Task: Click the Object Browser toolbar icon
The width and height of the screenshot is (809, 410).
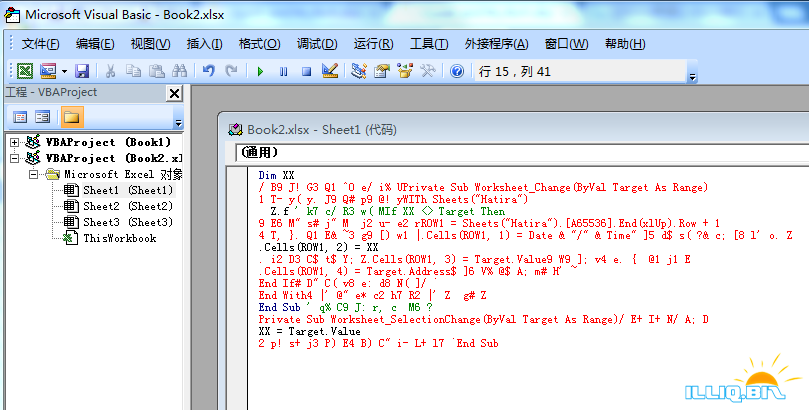Action: (405, 71)
